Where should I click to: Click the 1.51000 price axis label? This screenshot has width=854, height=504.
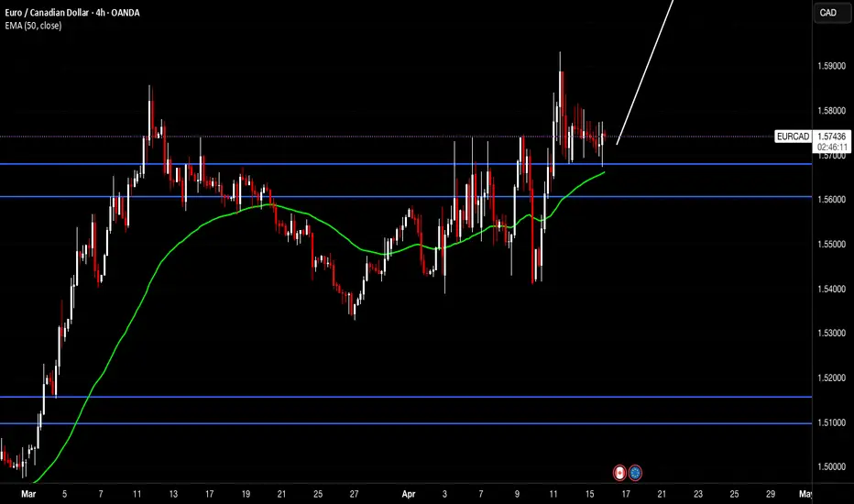pos(831,422)
